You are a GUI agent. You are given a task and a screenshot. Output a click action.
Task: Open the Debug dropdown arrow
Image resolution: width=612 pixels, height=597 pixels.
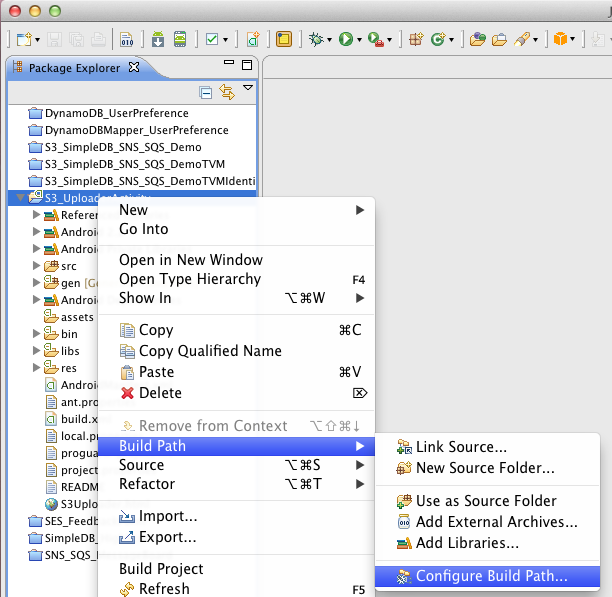coord(329,40)
